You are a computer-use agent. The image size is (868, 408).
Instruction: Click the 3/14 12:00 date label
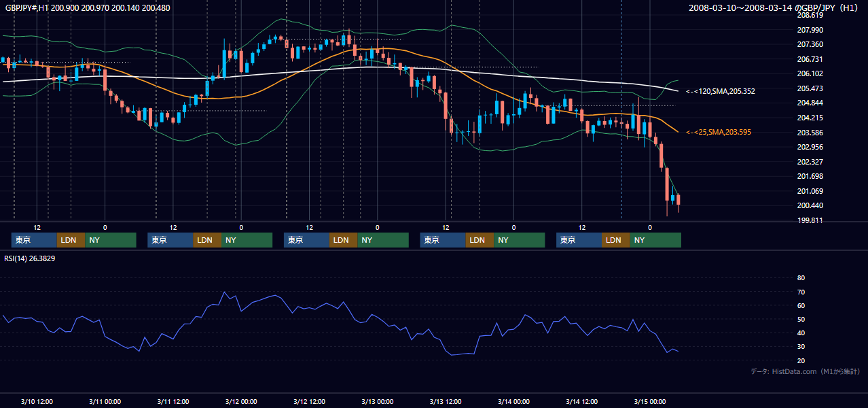(x=582, y=402)
